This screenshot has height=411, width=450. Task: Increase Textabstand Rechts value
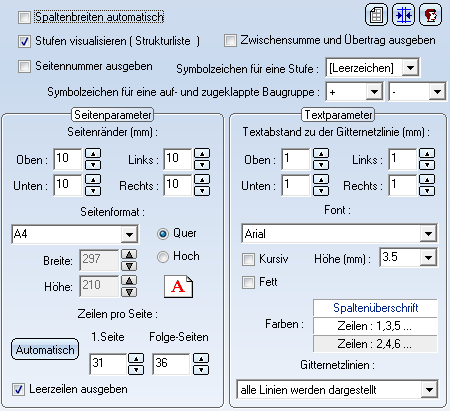(427, 180)
